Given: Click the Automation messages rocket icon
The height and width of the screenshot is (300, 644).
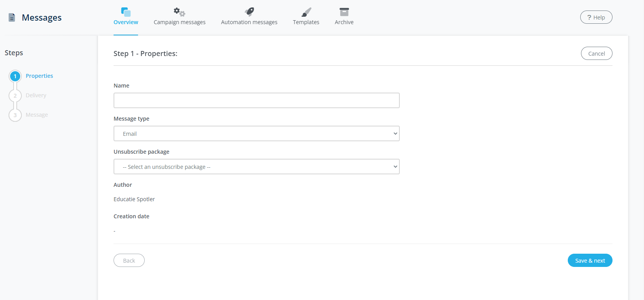Looking at the screenshot, I should 249,12.
